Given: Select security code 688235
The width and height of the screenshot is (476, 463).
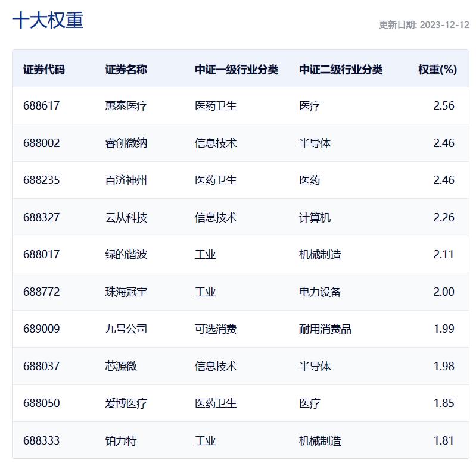Looking at the screenshot, I should [x=42, y=180].
